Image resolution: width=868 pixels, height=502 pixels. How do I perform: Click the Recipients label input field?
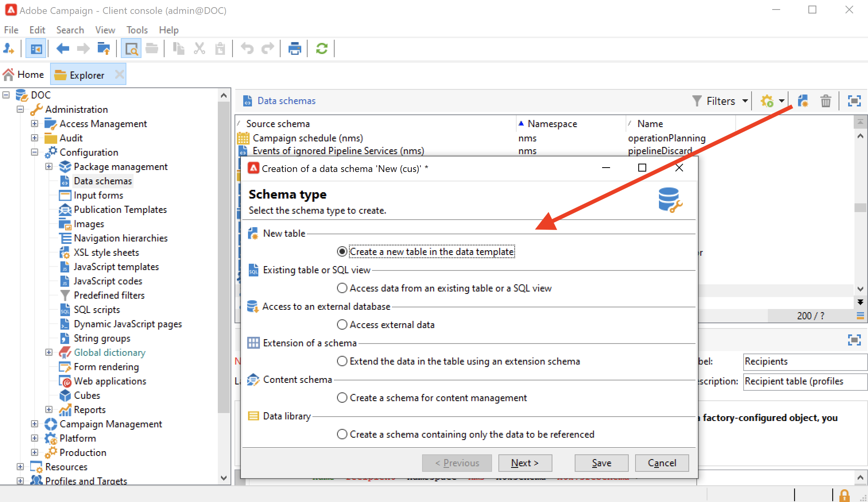(803, 361)
